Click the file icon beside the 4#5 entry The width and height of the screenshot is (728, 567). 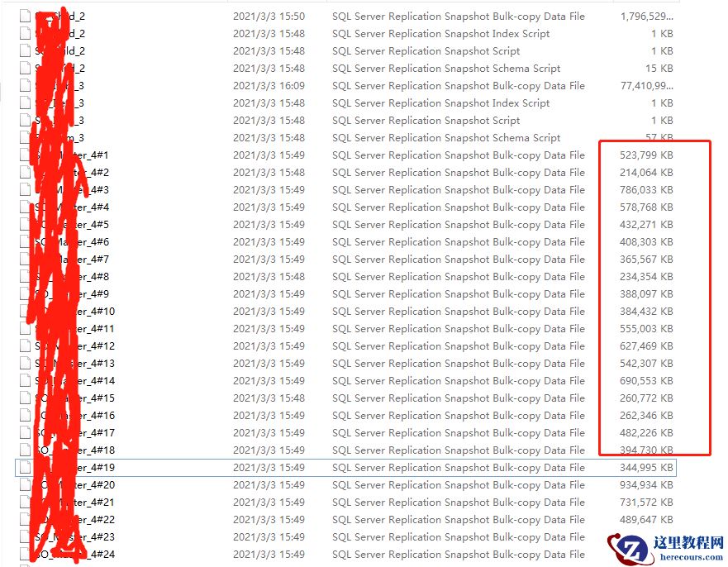pos(25,224)
